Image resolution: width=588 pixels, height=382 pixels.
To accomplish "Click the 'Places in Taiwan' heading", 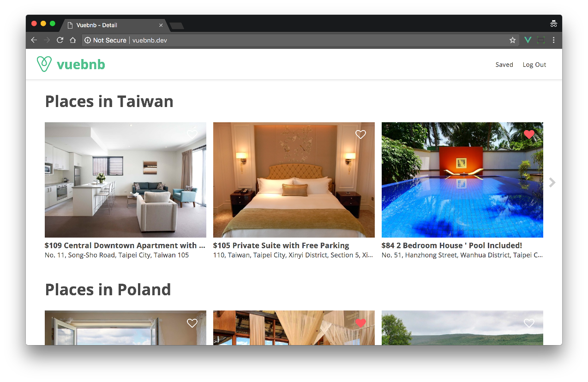I will click(109, 101).
